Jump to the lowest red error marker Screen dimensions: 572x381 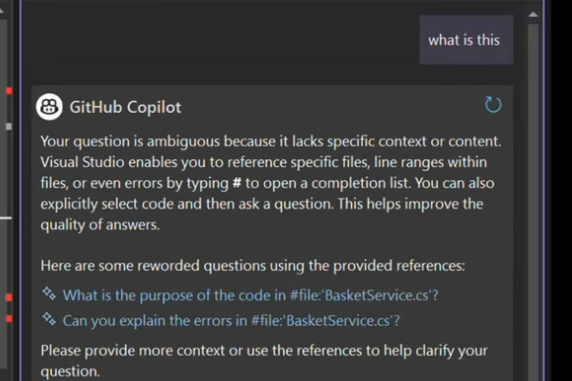pos(9,319)
